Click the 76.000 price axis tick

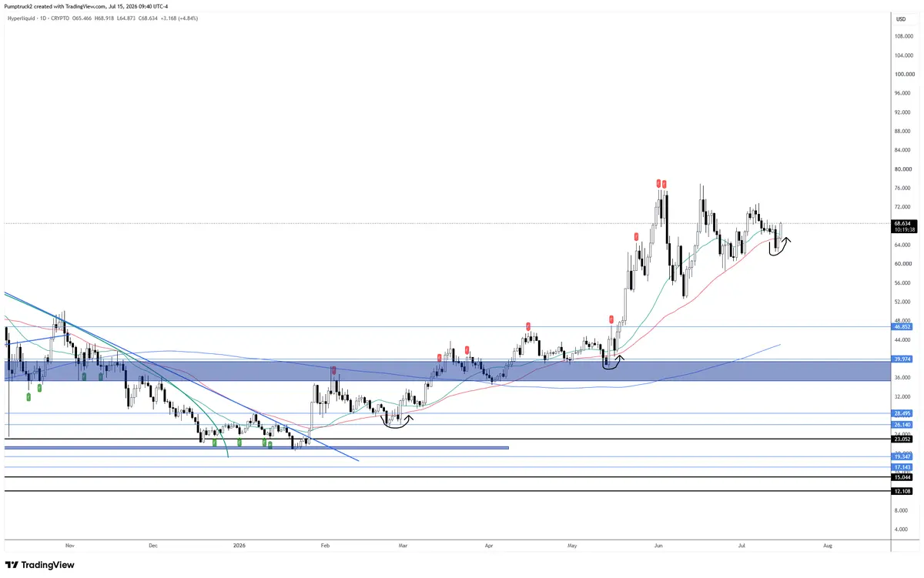tap(903, 188)
